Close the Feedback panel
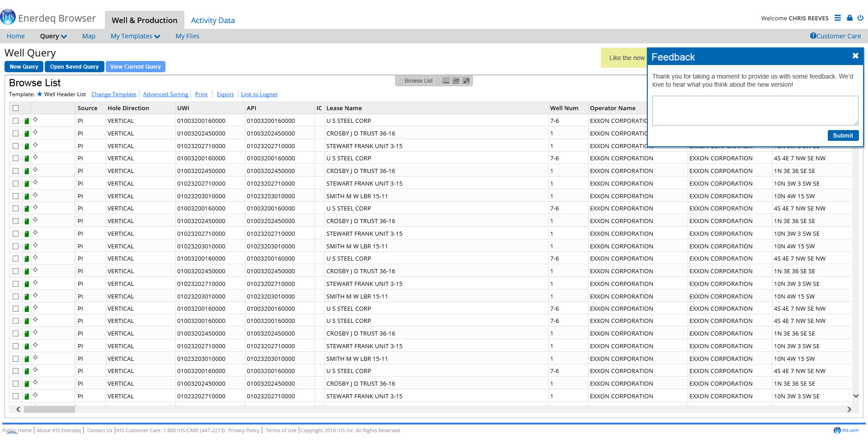 pos(855,56)
